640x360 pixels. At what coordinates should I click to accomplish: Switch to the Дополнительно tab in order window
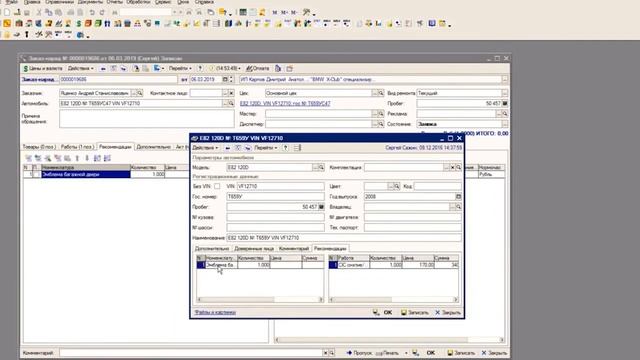[153, 147]
